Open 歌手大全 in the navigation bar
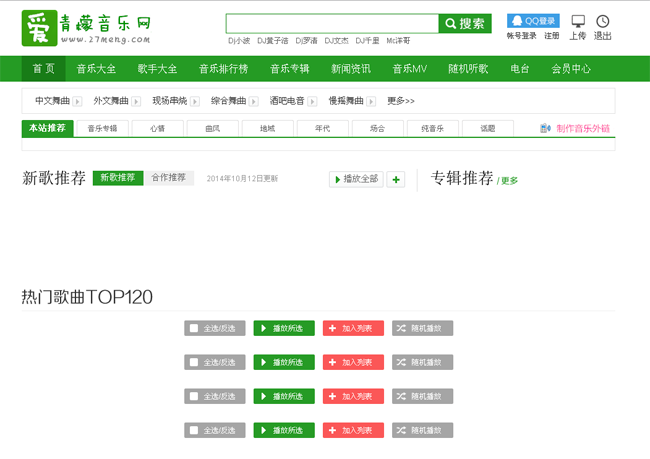Screen dimensions: 650x459 158,68
